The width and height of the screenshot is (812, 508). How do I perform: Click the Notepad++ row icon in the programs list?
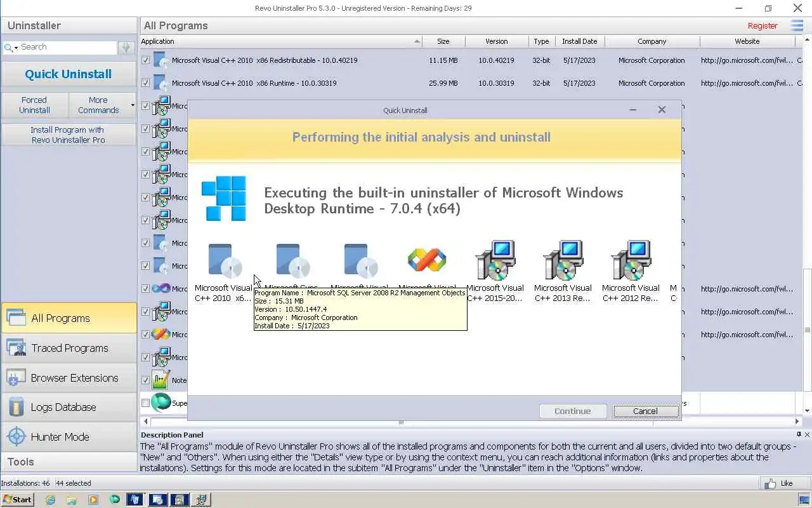tap(161, 380)
